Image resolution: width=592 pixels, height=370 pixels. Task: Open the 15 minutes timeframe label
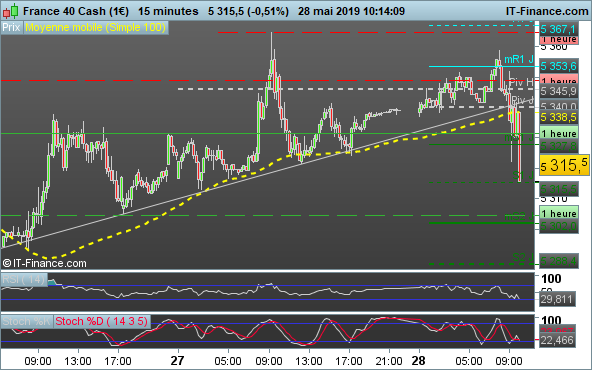pos(168,11)
